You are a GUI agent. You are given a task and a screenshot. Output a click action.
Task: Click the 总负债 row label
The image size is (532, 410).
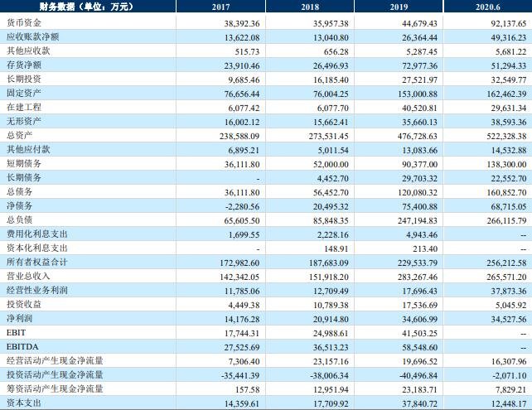coord(19,219)
